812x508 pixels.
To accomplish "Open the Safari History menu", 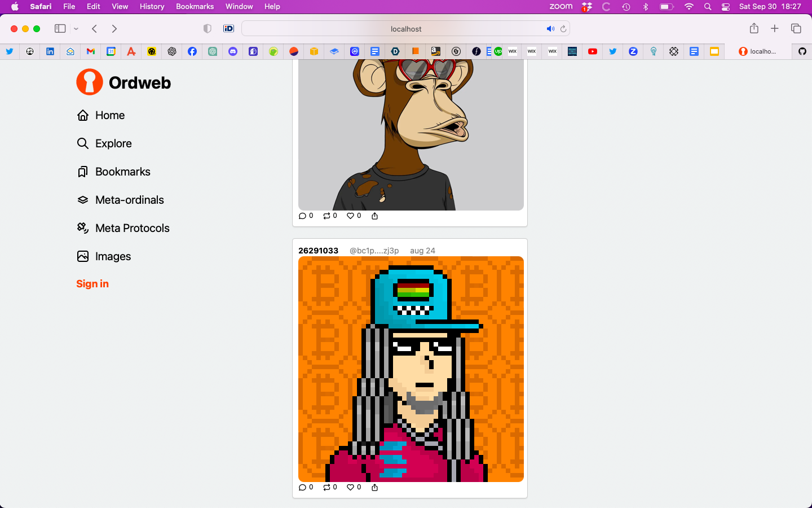I will [152, 6].
